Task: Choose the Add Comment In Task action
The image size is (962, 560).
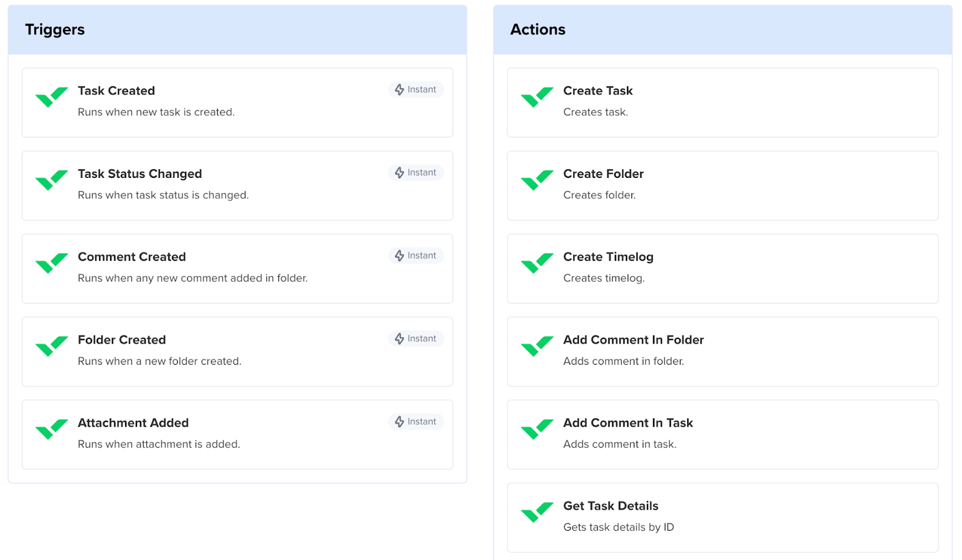Action: coord(628,423)
